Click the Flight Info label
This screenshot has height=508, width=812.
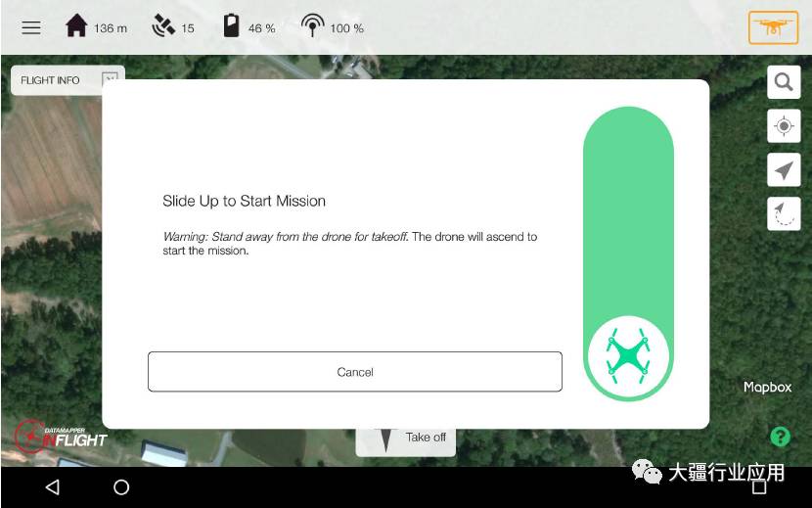[51, 80]
